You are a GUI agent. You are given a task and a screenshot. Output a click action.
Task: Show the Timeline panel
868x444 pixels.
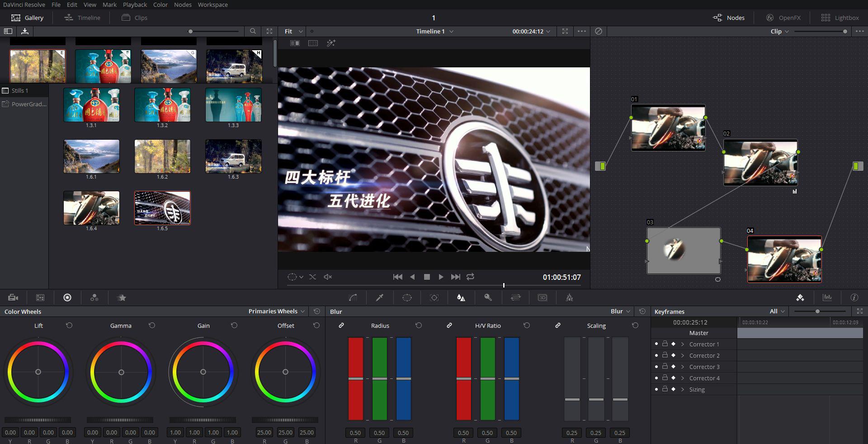[82, 18]
